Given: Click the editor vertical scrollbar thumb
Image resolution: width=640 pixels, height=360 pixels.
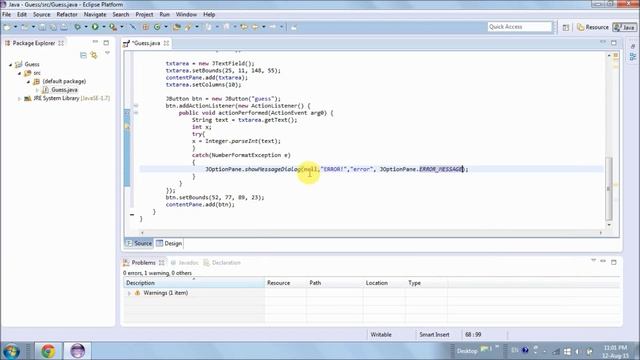Looking at the screenshot, I should (609, 188).
